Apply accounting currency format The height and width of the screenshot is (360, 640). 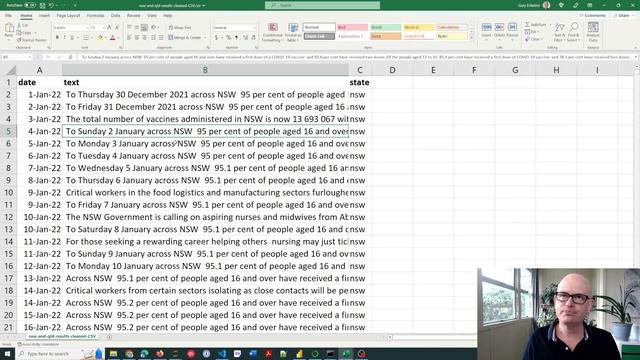click(x=216, y=38)
